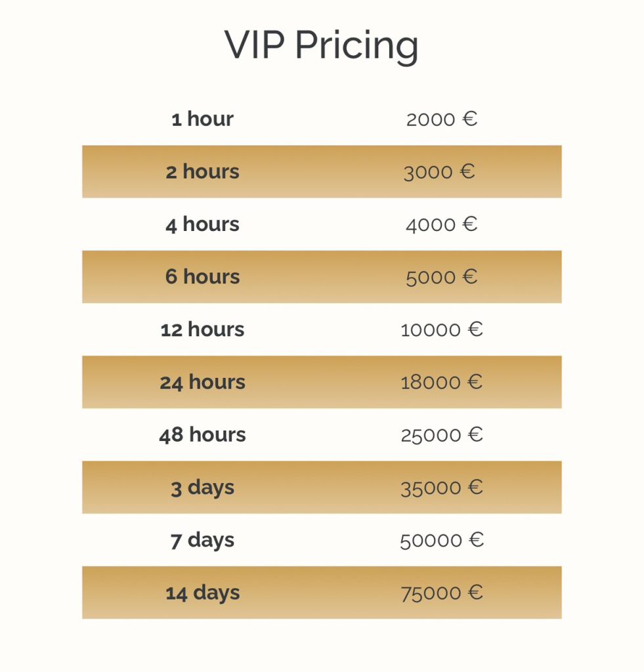Select the 1 hour duration label
Screen dimensions: 644x672
(x=202, y=119)
